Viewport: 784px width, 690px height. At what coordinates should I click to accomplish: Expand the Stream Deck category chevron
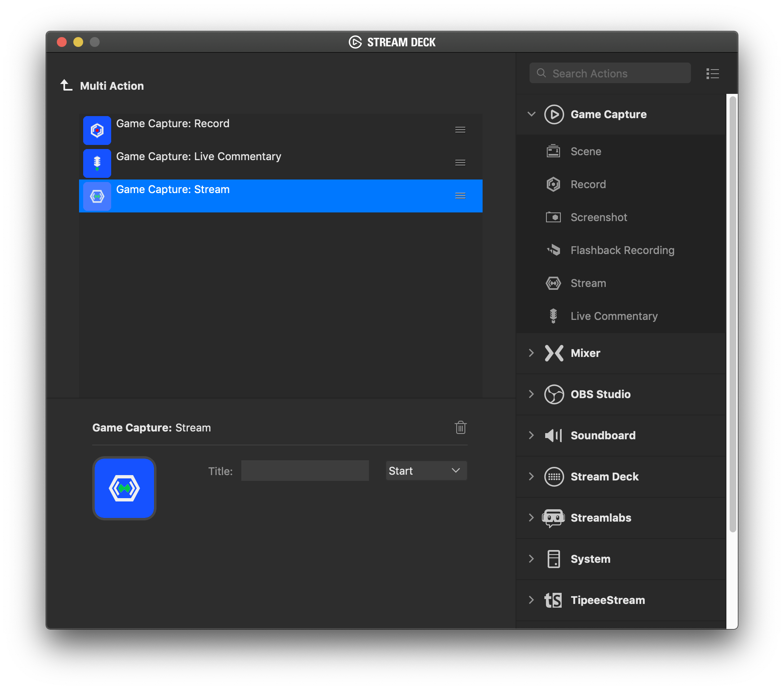tap(532, 476)
